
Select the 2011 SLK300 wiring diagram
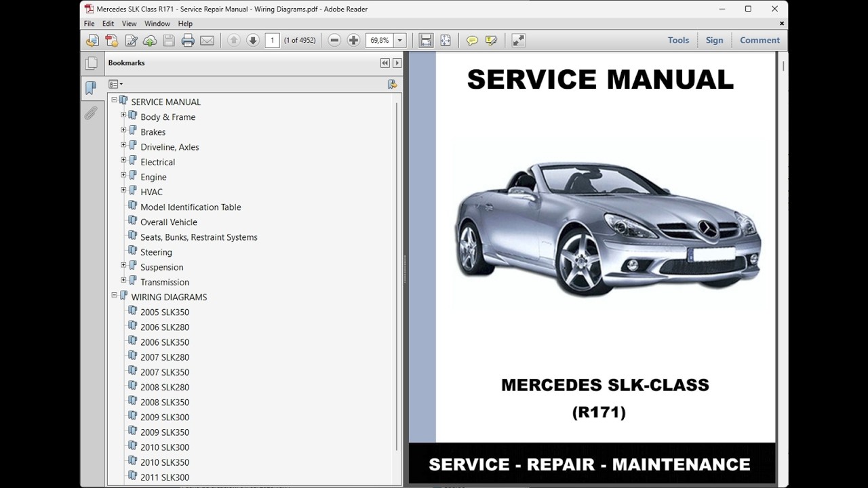coord(165,477)
